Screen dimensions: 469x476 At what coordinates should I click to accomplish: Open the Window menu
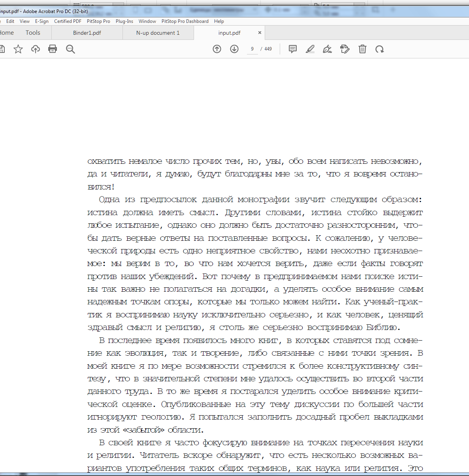tap(147, 21)
